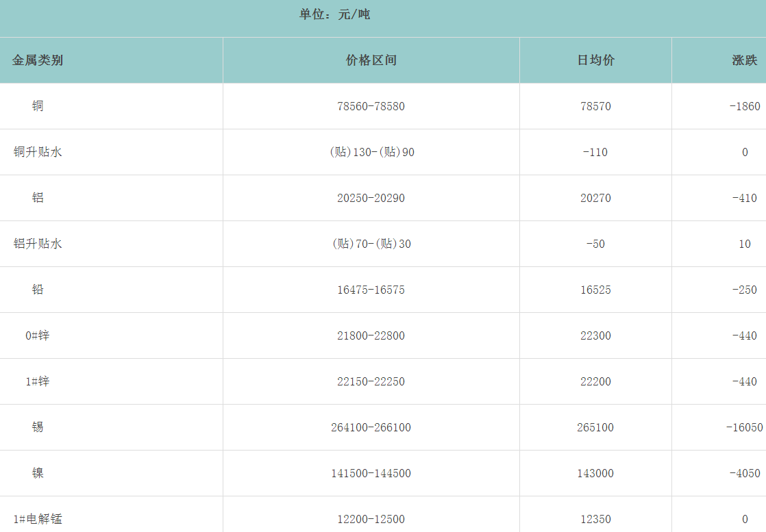Image resolution: width=766 pixels, height=532 pixels.
Task: Select tin price range 264100-266100
Action: tap(371, 428)
